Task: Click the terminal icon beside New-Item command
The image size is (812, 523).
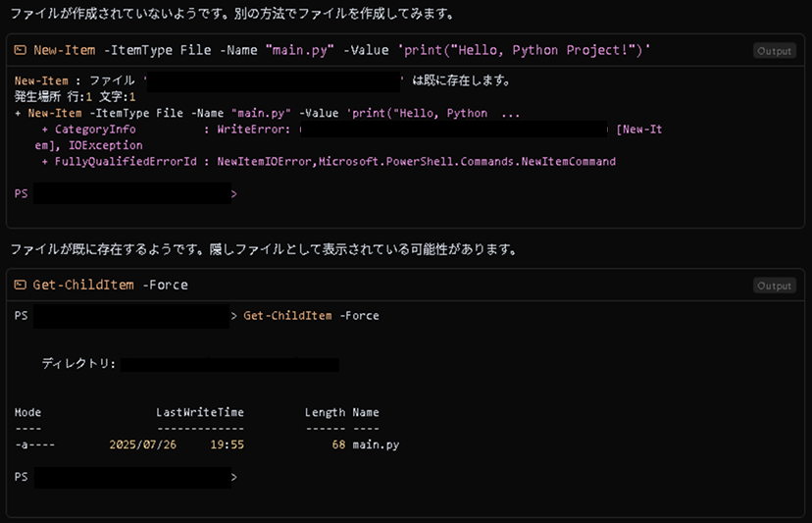Action: click(x=21, y=50)
